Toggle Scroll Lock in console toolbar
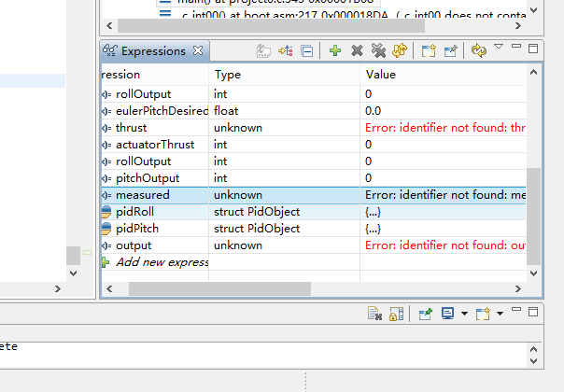This screenshot has width=564, height=392. 396,314
